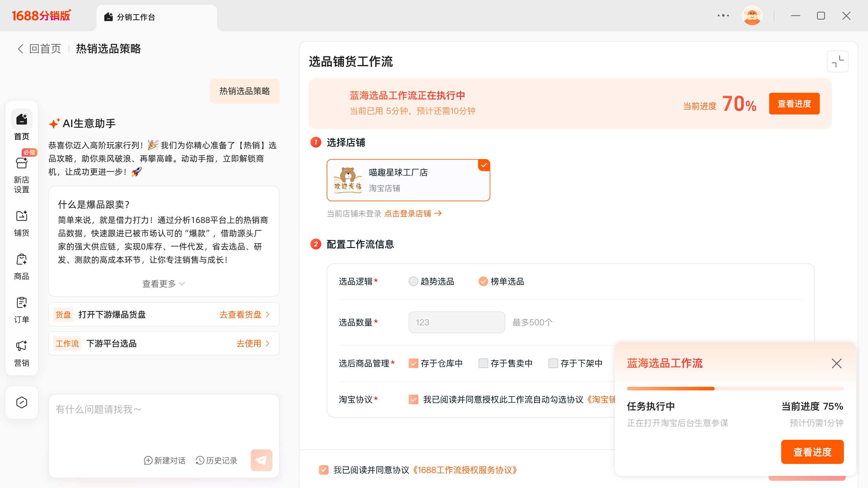Click the user avatar icon
The width and height of the screenshot is (868, 488).
(752, 15)
